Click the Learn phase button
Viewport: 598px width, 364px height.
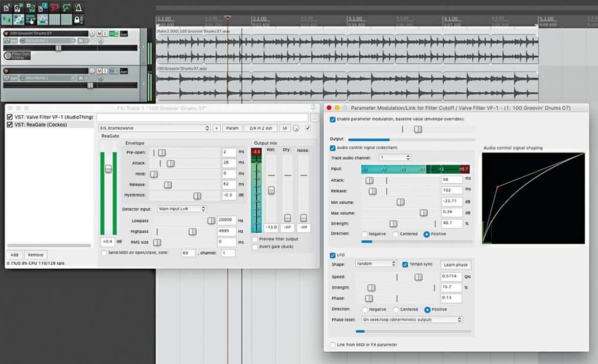pos(456,264)
